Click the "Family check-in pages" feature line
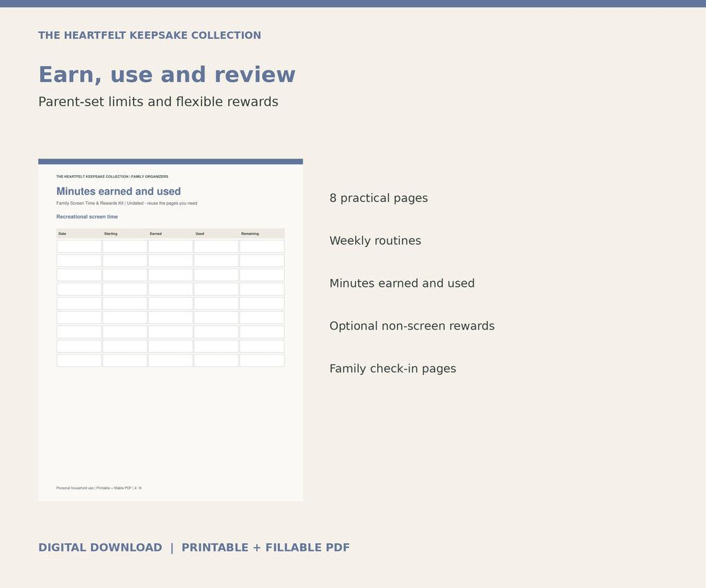This screenshot has height=588, width=706. [x=392, y=369]
